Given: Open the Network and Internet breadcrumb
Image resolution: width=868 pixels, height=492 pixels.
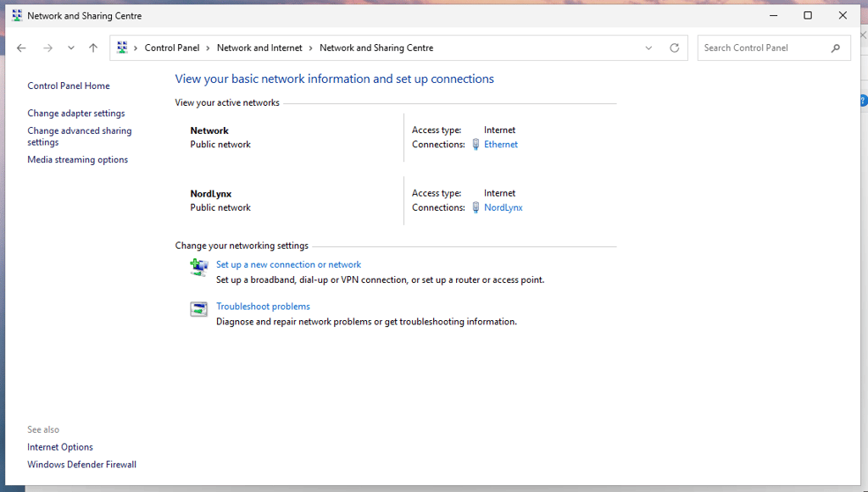Looking at the screenshot, I should point(259,48).
